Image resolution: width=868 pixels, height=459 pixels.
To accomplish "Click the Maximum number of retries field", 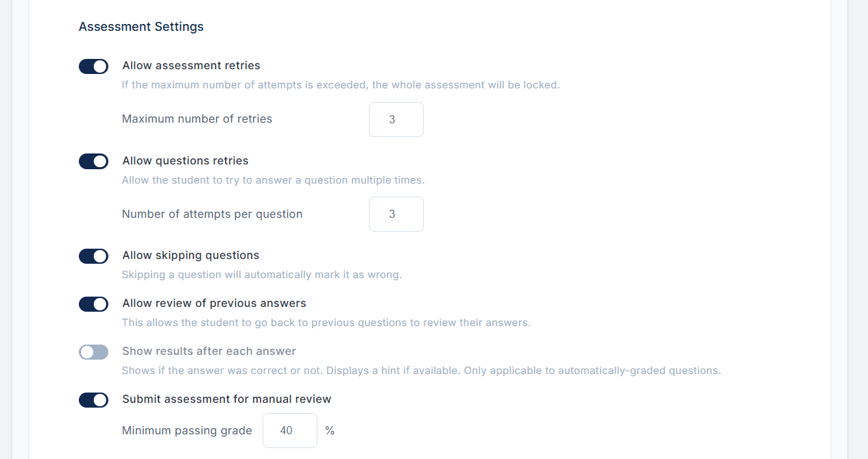I will coord(396,119).
